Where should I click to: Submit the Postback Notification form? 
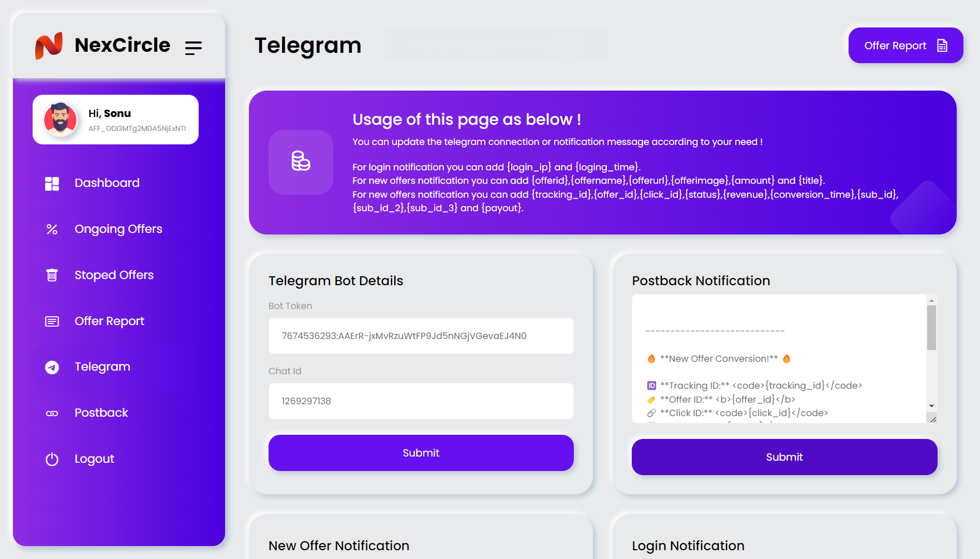click(x=784, y=457)
